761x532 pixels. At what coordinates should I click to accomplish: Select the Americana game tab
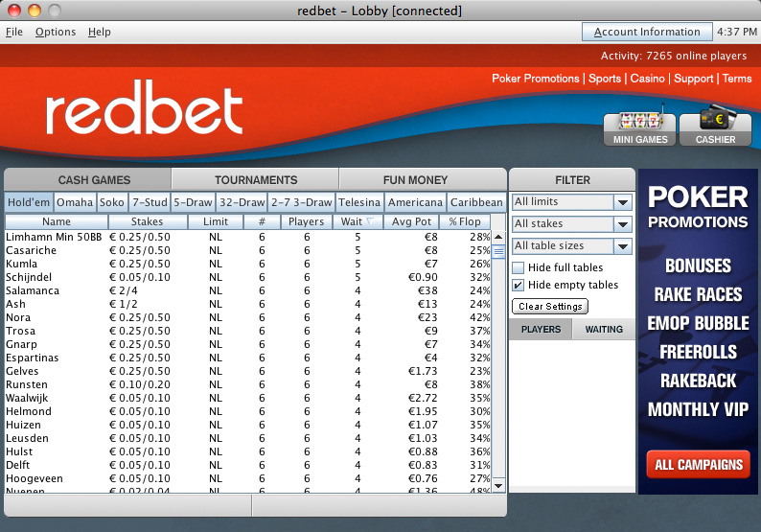point(415,202)
